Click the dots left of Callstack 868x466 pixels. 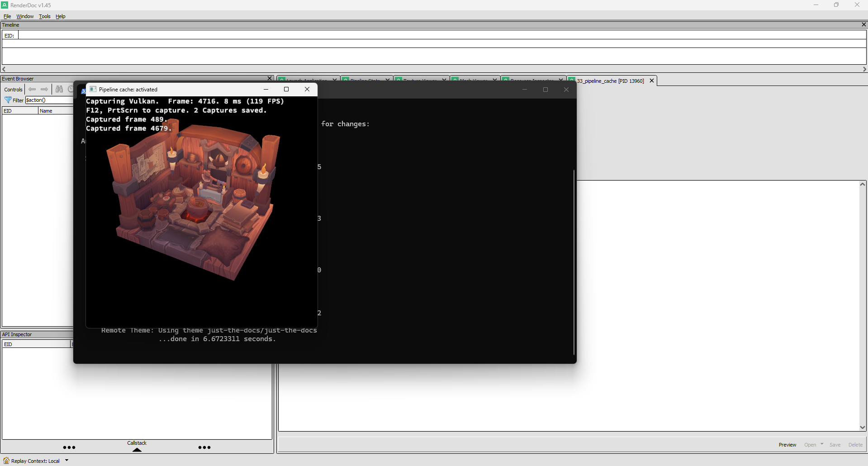[69, 447]
